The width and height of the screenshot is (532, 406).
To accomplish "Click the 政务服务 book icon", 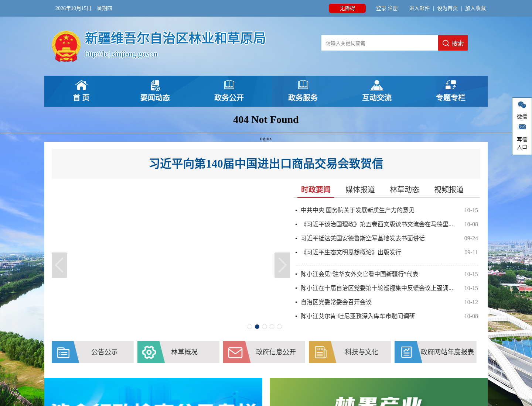I will pyautogui.click(x=303, y=85).
